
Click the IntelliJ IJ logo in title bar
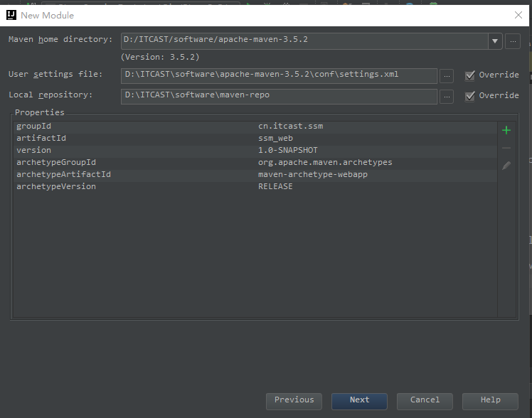pos(11,15)
